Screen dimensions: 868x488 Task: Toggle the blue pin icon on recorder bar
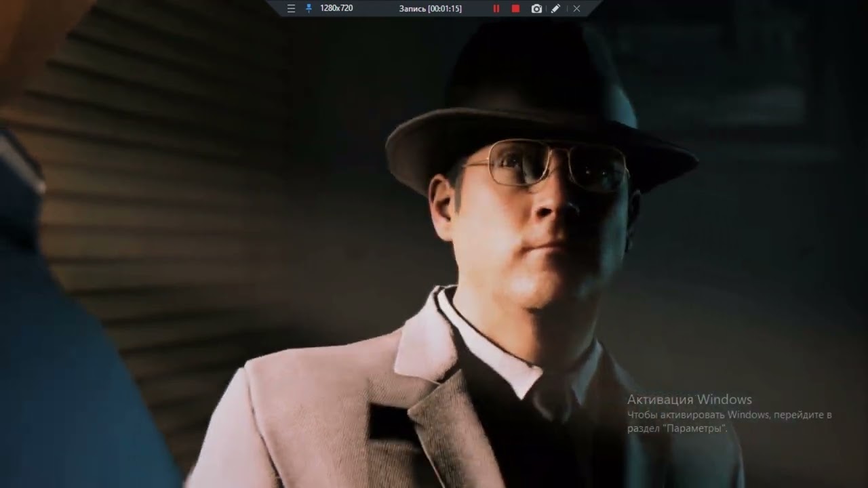tap(309, 9)
